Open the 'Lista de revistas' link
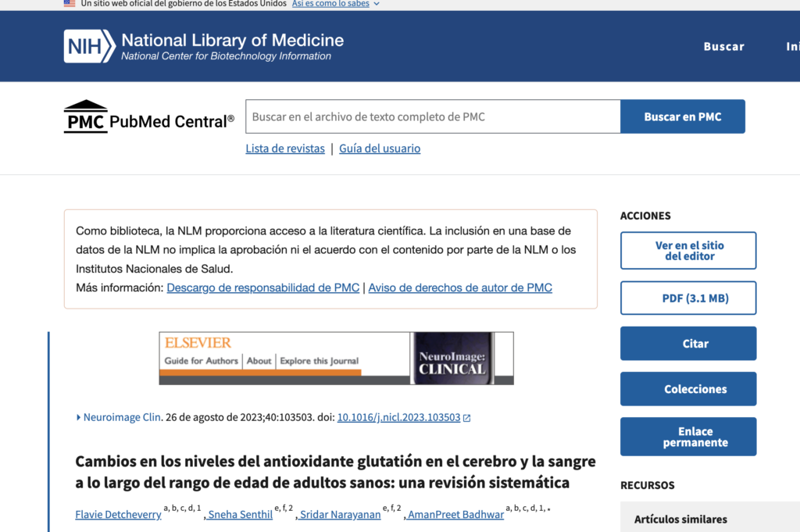This screenshot has height=532, width=800. coord(285,148)
